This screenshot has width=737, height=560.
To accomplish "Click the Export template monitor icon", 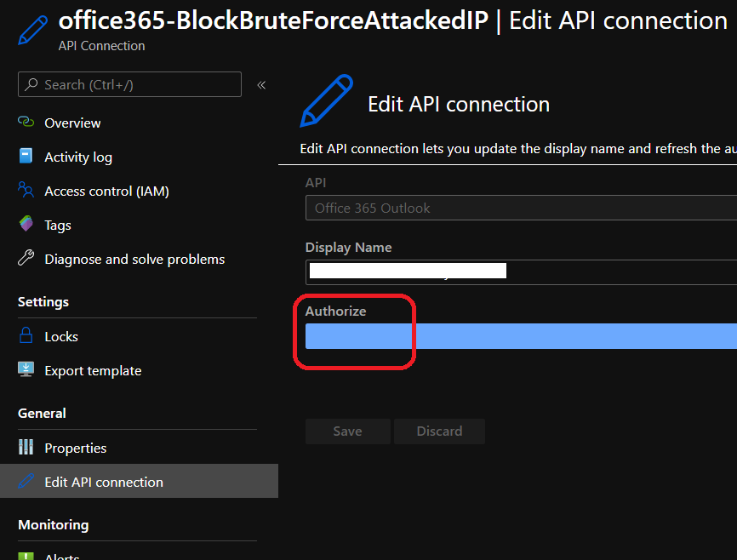I will coord(26,370).
